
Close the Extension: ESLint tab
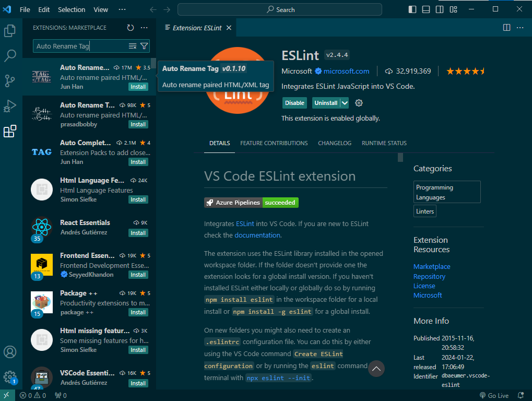tap(229, 28)
